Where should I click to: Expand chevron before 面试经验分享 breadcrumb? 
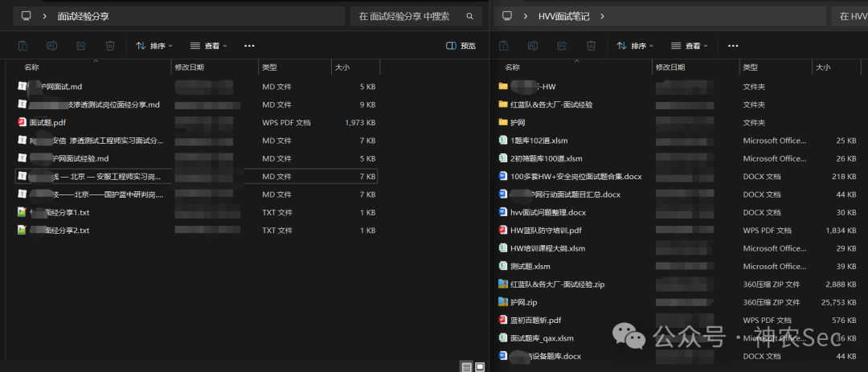[x=44, y=17]
